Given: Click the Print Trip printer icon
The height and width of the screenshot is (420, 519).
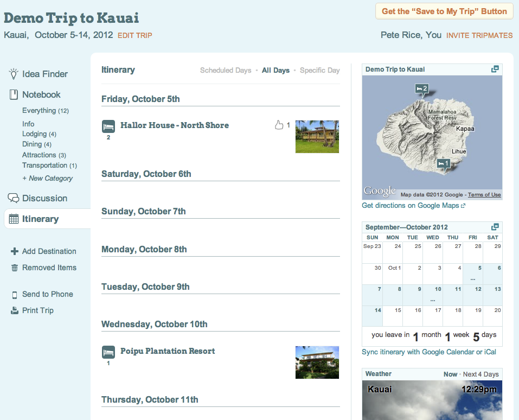Looking at the screenshot, I should 15,311.
